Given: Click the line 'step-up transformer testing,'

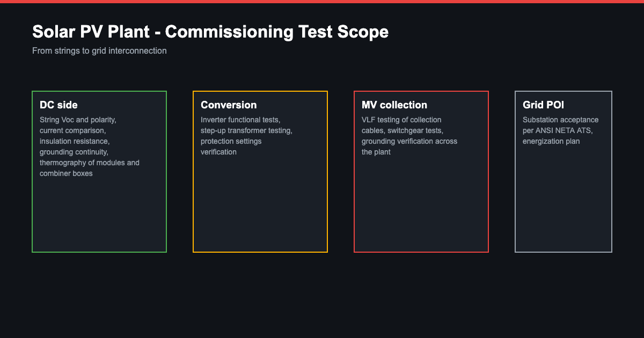Looking at the screenshot, I should coord(246,130).
